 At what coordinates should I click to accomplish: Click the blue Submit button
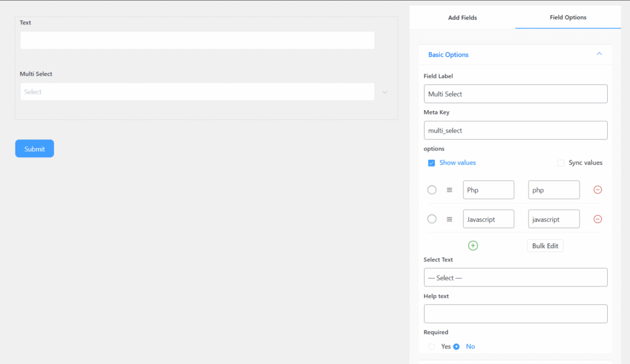click(x=34, y=149)
